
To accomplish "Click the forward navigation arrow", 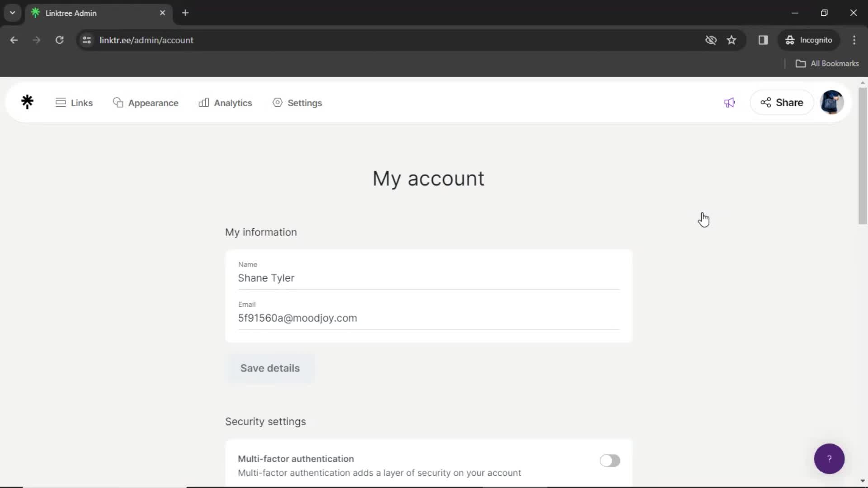I will click(37, 40).
